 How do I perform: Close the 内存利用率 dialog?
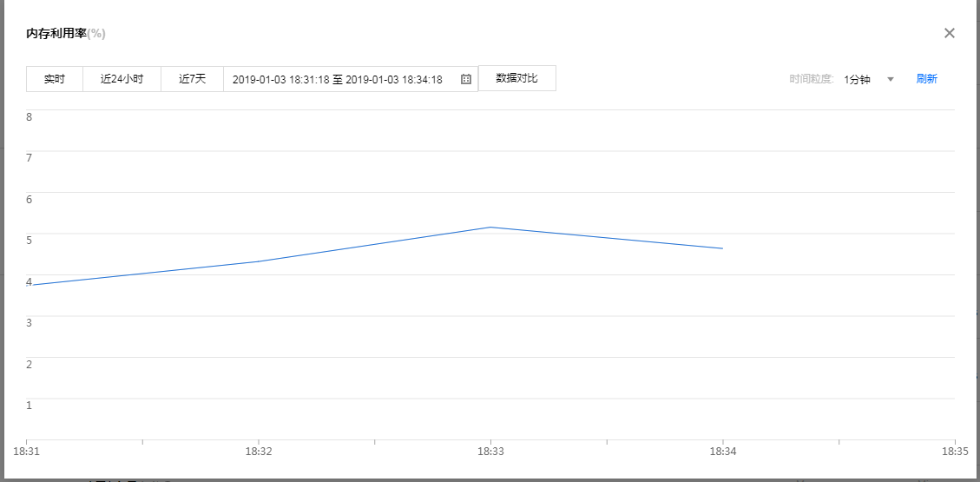coord(949,33)
